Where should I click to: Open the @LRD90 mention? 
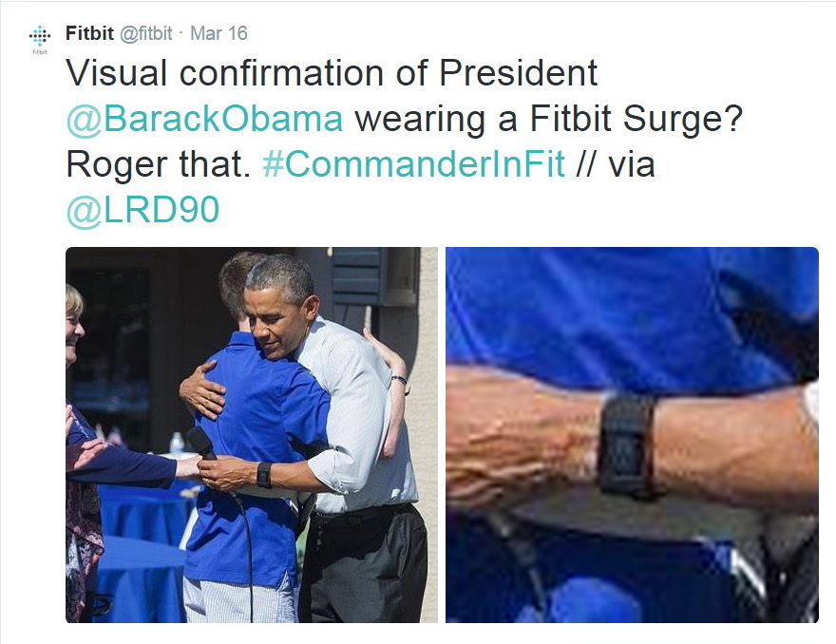[x=142, y=210]
